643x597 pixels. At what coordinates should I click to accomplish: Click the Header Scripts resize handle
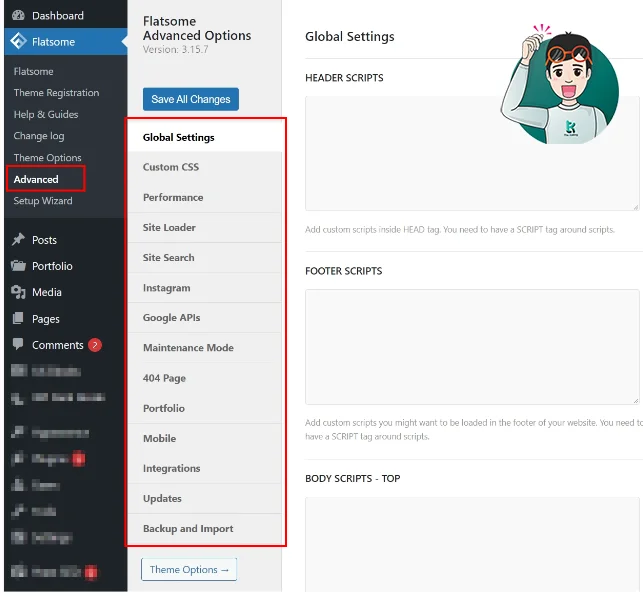[636, 207]
